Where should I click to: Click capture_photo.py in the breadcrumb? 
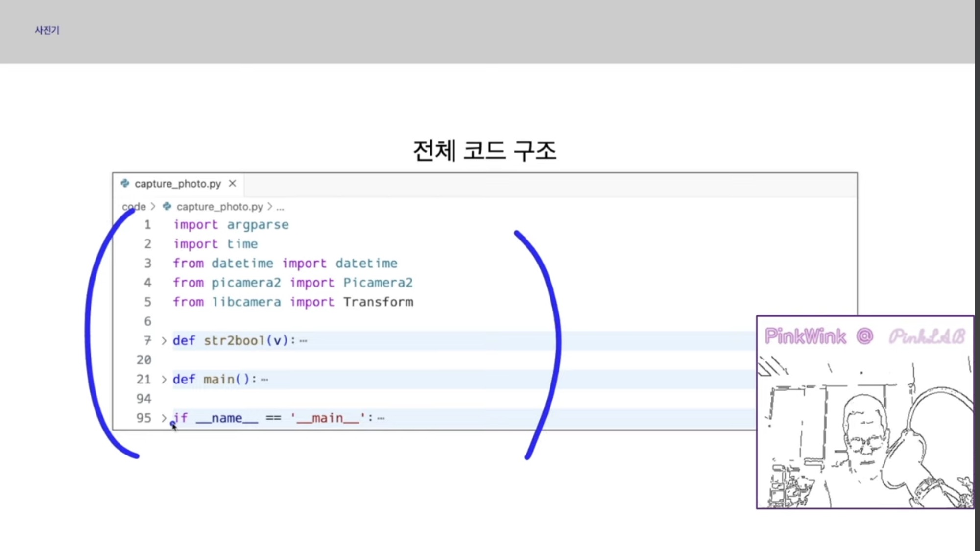219,207
